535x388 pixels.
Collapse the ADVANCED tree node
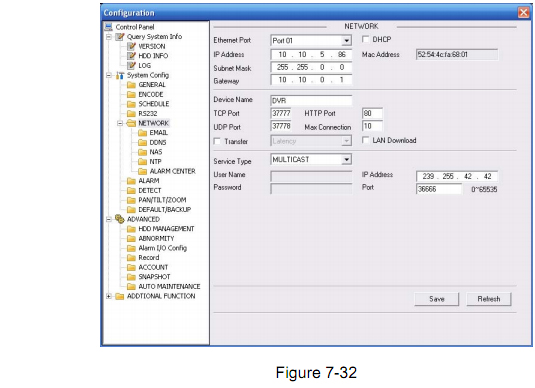coord(109,219)
